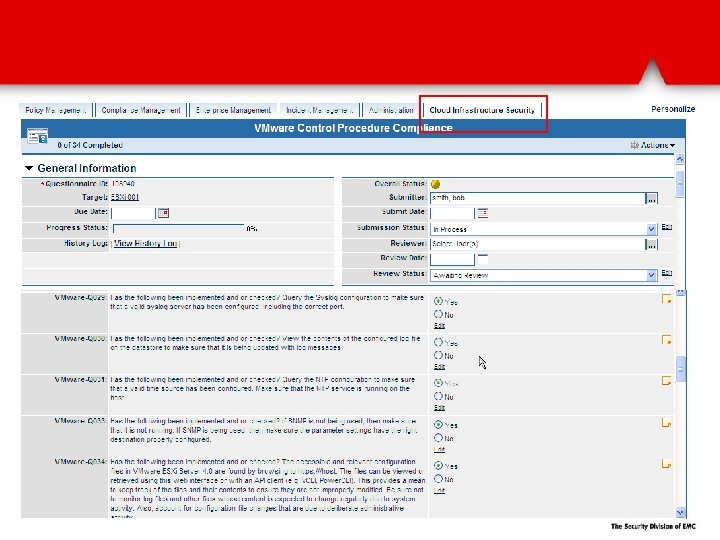Open the note icon for VMware-Q029

pyautogui.click(x=666, y=299)
